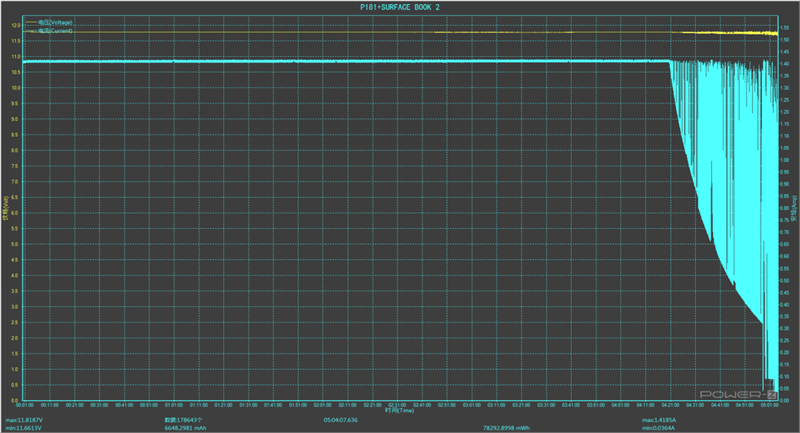This screenshot has height=433, width=800.
Task: Click the 78292.8998 mWh energy value
Action: 506,428
